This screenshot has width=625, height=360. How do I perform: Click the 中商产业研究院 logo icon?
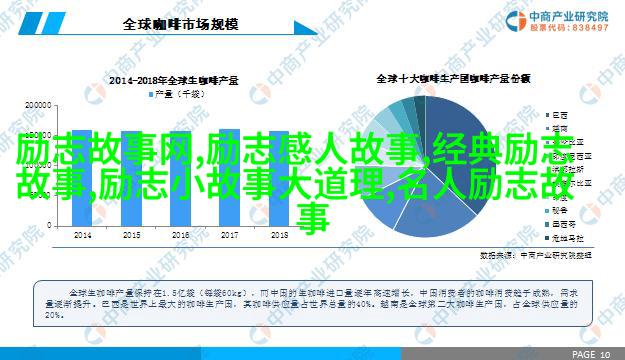[515, 21]
